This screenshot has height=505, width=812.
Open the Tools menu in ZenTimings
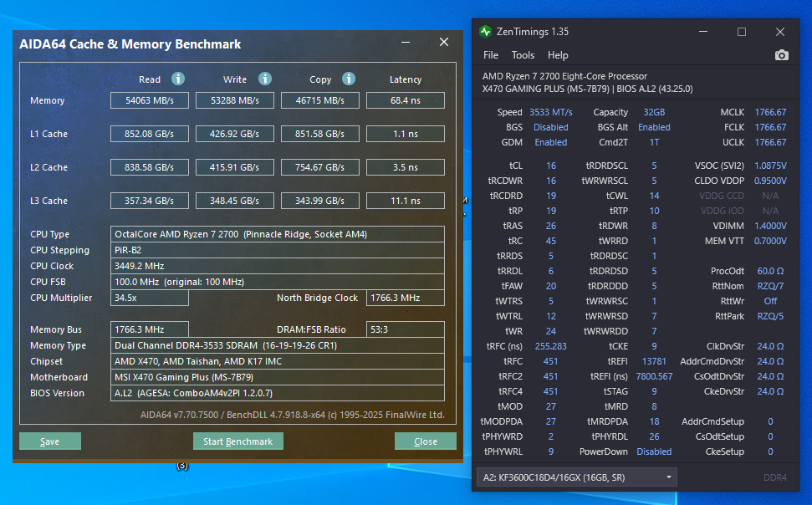point(523,55)
